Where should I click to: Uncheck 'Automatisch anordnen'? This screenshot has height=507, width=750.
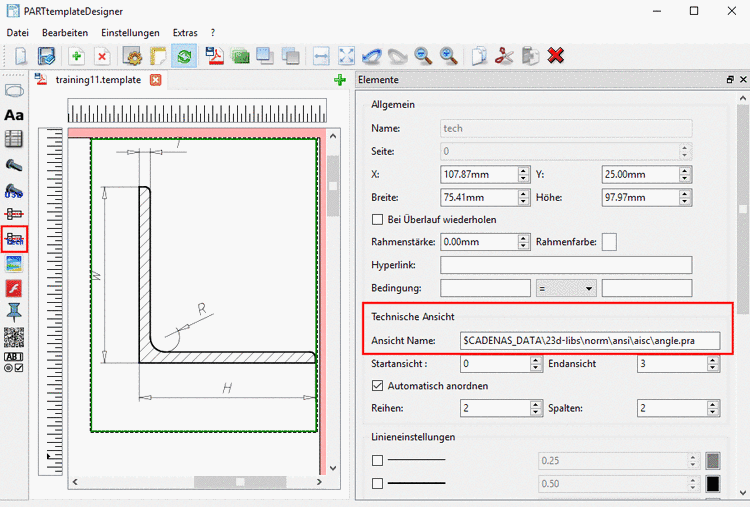[377, 386]
